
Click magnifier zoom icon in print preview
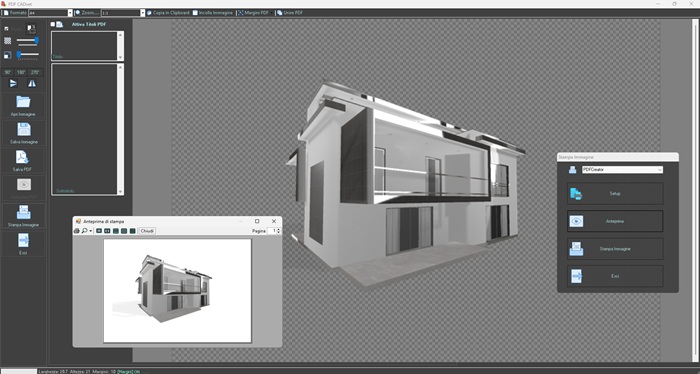coord(84,231)
